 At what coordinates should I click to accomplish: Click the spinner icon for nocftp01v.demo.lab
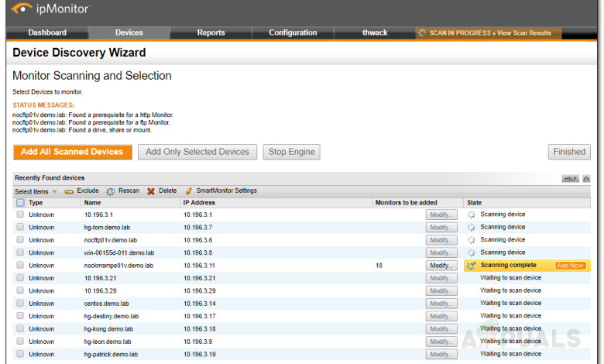point(471,240)
